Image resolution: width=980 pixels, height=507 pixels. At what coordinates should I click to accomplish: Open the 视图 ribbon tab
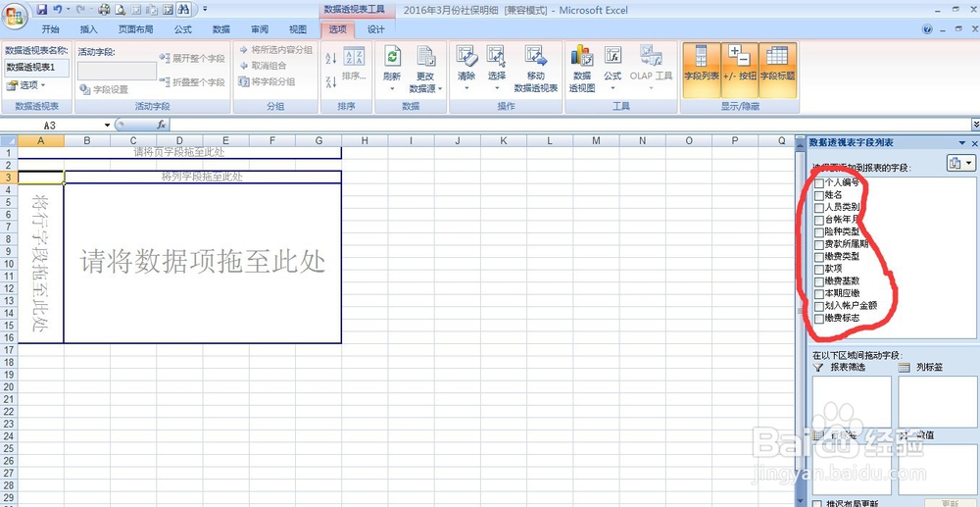click(x=298, y=29)
